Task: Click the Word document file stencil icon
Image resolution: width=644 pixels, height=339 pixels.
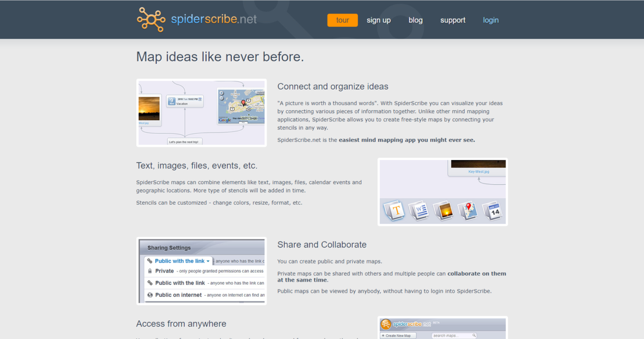Action: tap(419, 211)
